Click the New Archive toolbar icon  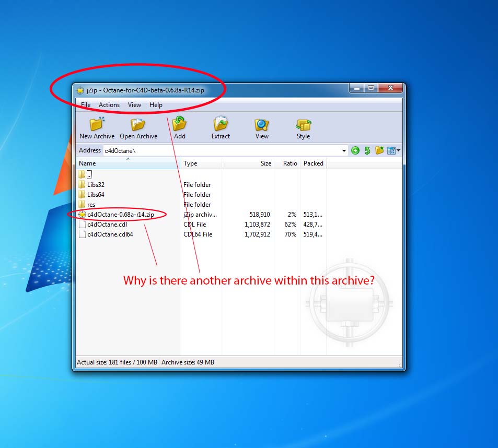click(97, 124)
